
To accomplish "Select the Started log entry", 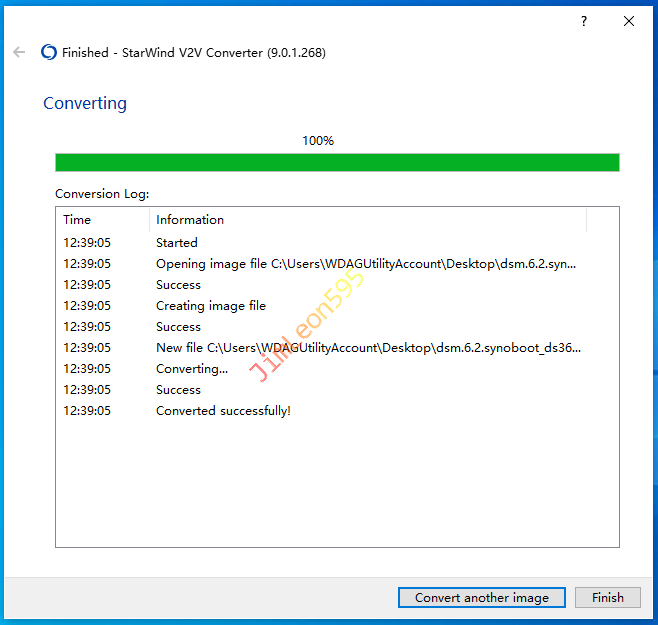I will 177,243.
